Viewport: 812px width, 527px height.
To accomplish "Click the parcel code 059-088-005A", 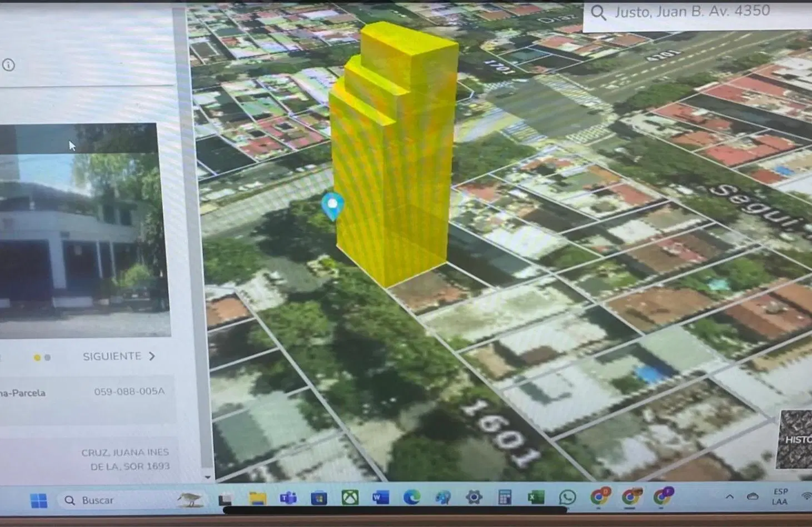I will (x=129, y=392).
